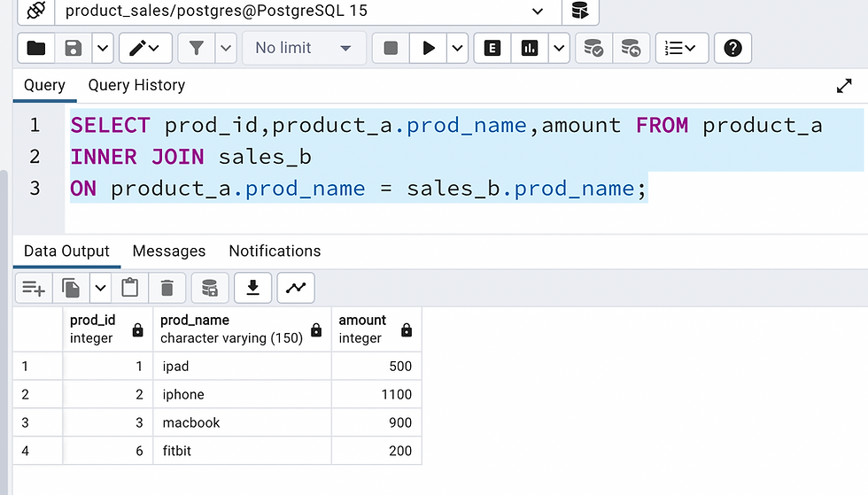The height and width of the screenshot is (495, 868).
Task: Delete selected rows with trash icon
Action: tap(167, 288)
